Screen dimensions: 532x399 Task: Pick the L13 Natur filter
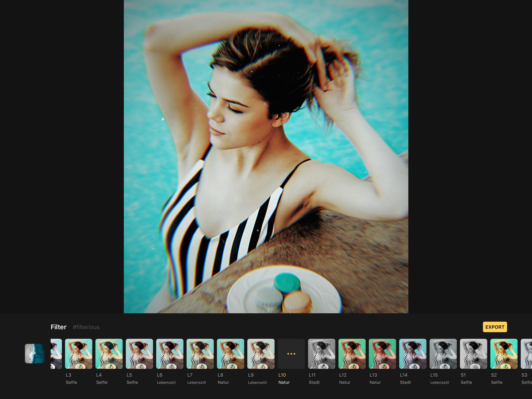point(382,354)
